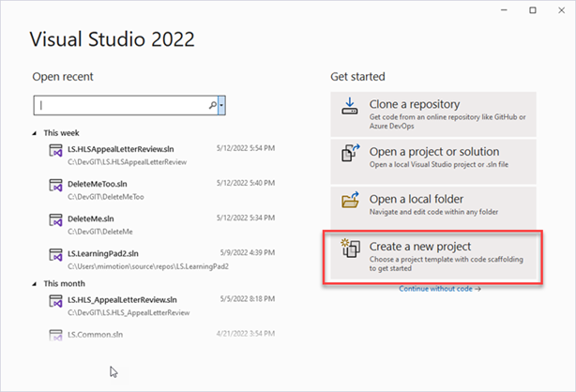Close the Visual Studio 2022 start window

[x=562, y=10]
